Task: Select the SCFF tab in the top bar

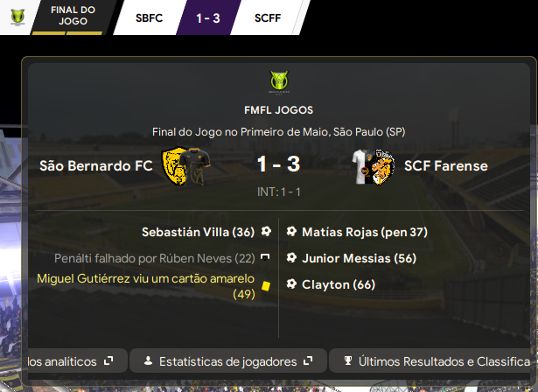Action: pyautogui.click(x=268, y=17)
